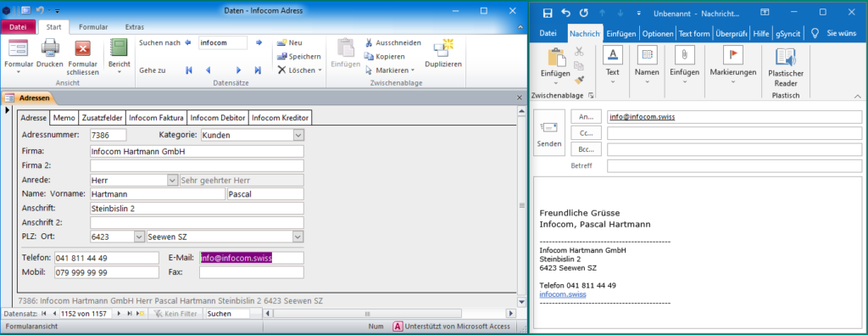Viewport: 868px width, 335px height.
Task: Go to previous record in Gehe zu
Action: [x=209, y=70]
